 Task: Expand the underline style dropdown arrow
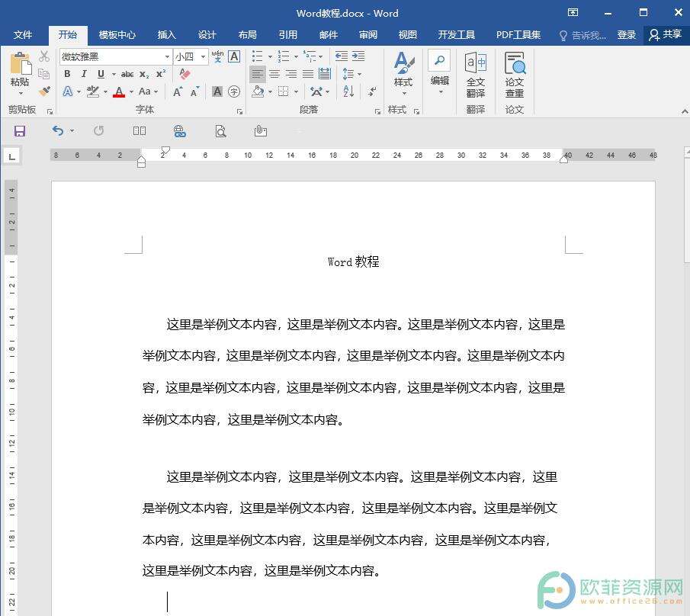coord(114,75)
